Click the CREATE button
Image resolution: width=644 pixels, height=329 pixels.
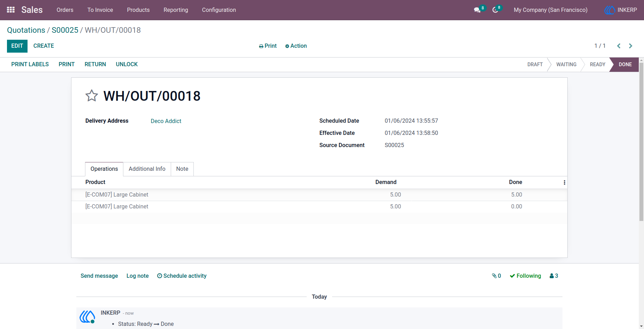44,46
